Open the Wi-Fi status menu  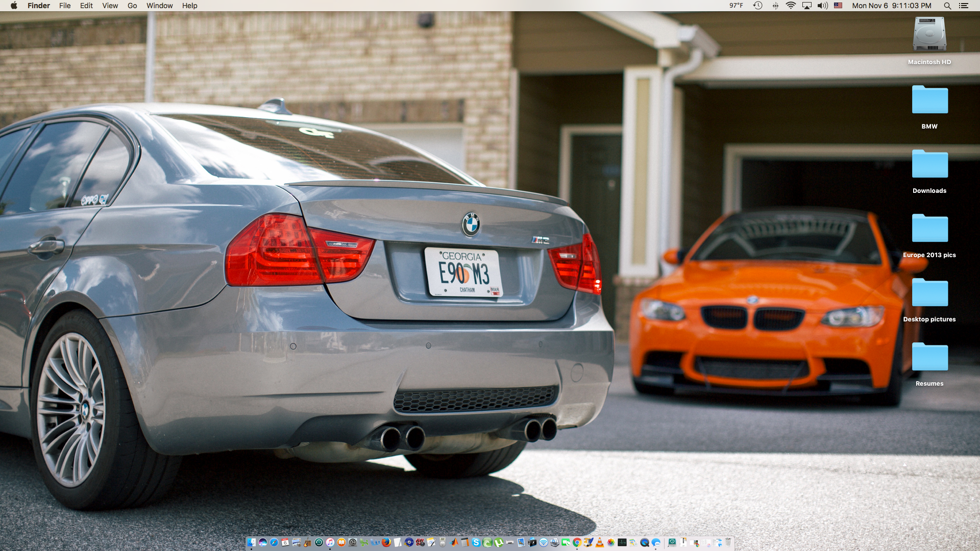(x=791, y=6)
